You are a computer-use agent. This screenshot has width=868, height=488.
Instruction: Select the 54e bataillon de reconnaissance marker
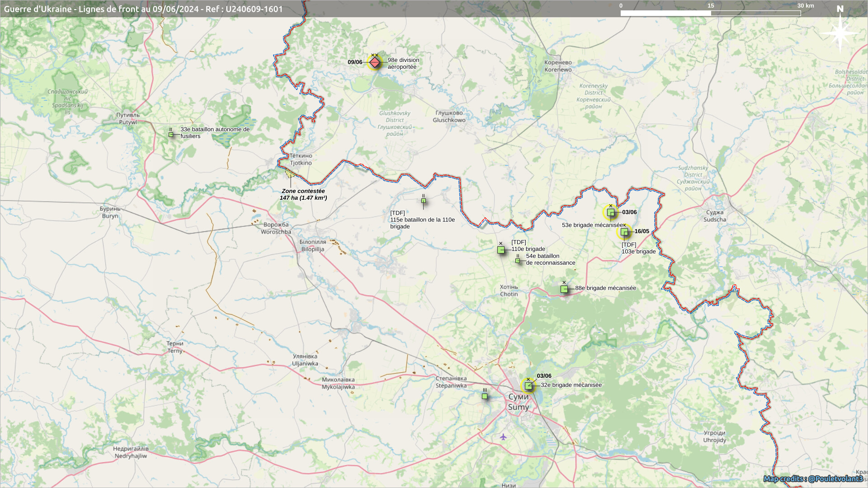pos(518,260)
